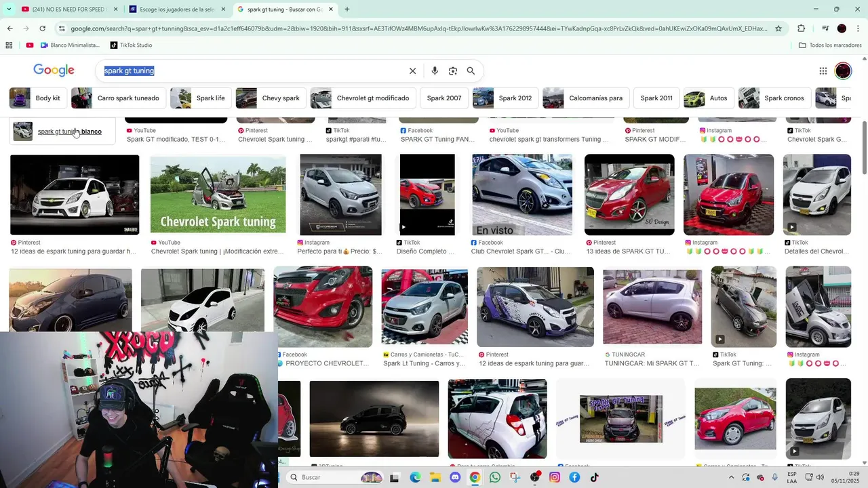This screenshot has width=868, height=488.
Task: Open Discord from taskbar
Action: click(x=455, y=478)
